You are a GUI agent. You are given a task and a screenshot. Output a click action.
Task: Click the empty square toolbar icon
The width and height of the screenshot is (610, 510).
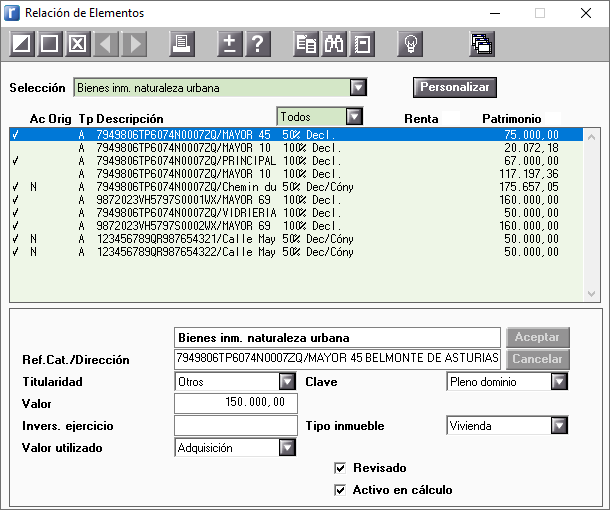50,44
